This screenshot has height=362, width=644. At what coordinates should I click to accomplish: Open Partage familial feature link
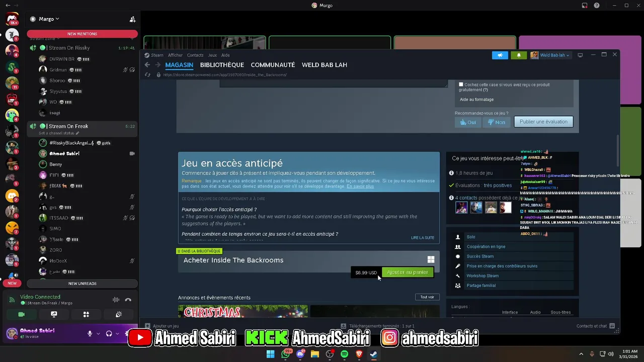pyautogui.click(x=481, y=286)
